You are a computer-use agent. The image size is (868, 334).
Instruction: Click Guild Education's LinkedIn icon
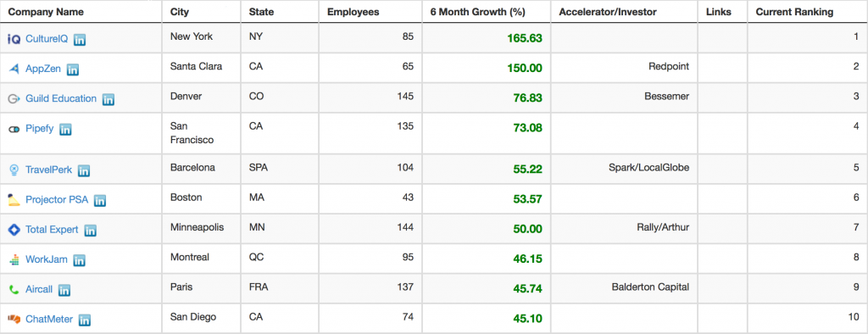click(108, 99)
